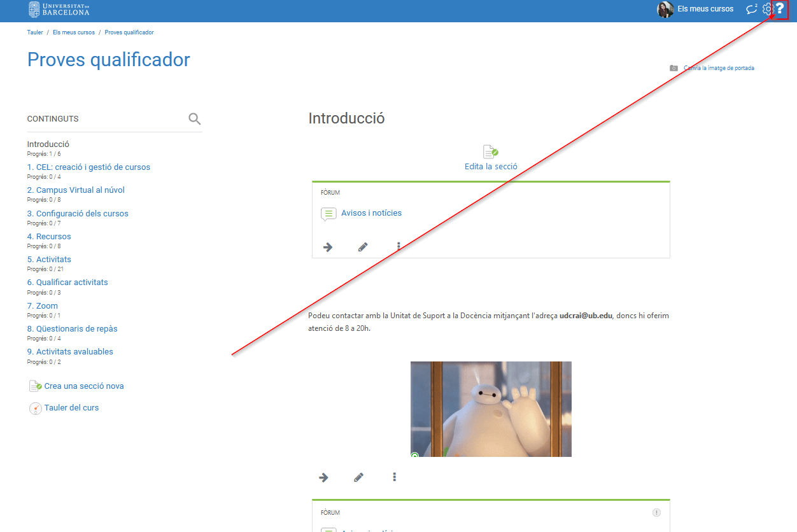Viewport: 797px width, 532px height.
Task: Open the messages speech bubble icon
Action: (x=752, y=9)
